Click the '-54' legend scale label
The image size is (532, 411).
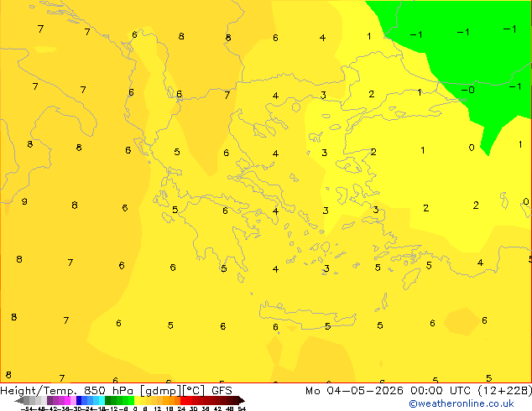coord(27,408)
